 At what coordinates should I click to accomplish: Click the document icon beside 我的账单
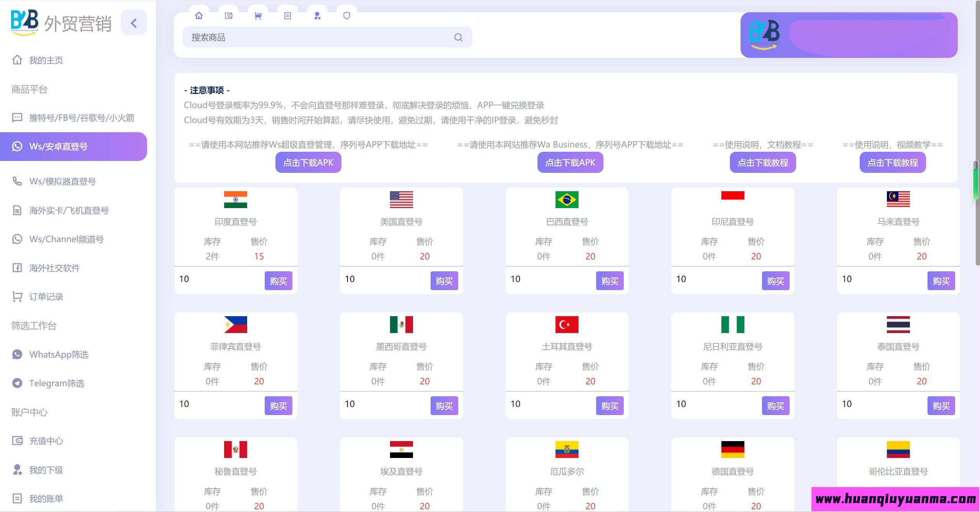tap(17, 499)
